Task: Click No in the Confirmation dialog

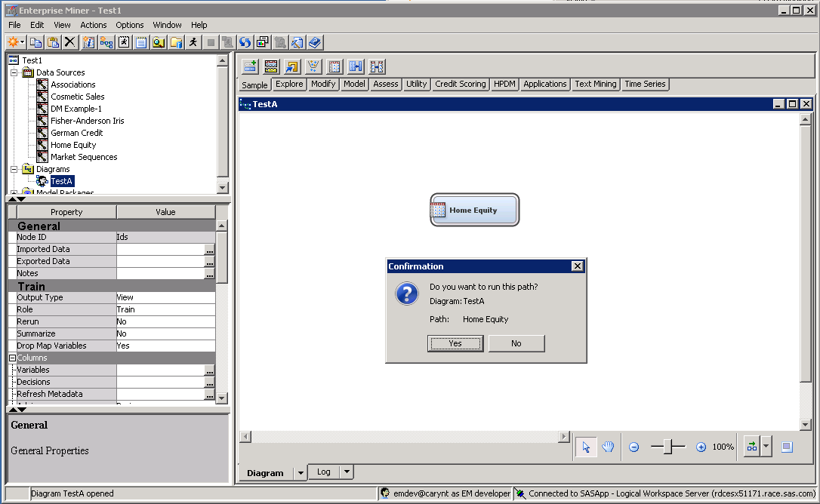Action: point(516,343)
